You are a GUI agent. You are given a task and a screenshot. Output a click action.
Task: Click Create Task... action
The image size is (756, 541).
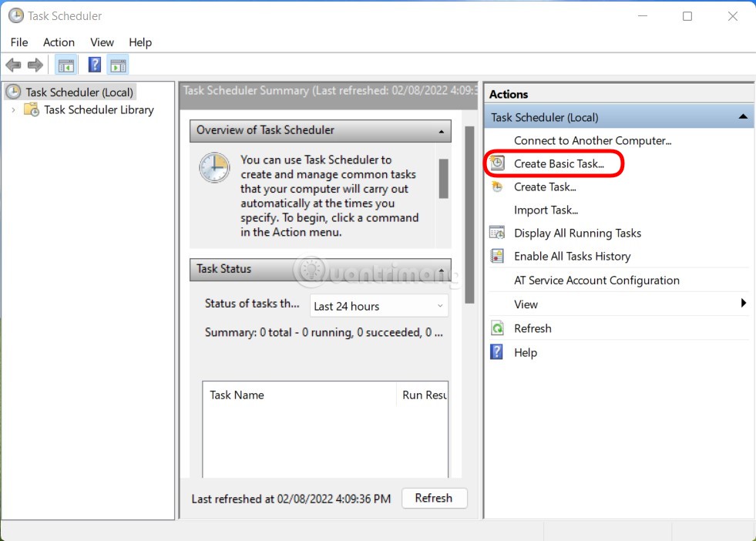tap(545, 186)
